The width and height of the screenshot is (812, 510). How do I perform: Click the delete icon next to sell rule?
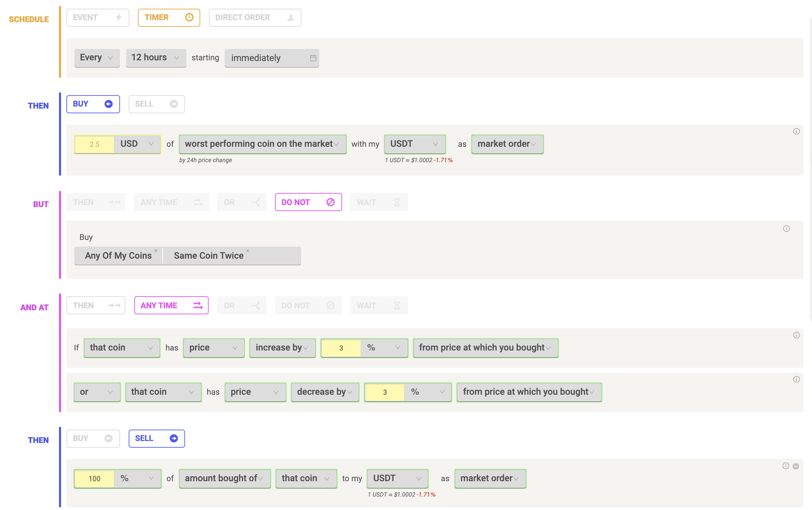(x=797, y=466)
